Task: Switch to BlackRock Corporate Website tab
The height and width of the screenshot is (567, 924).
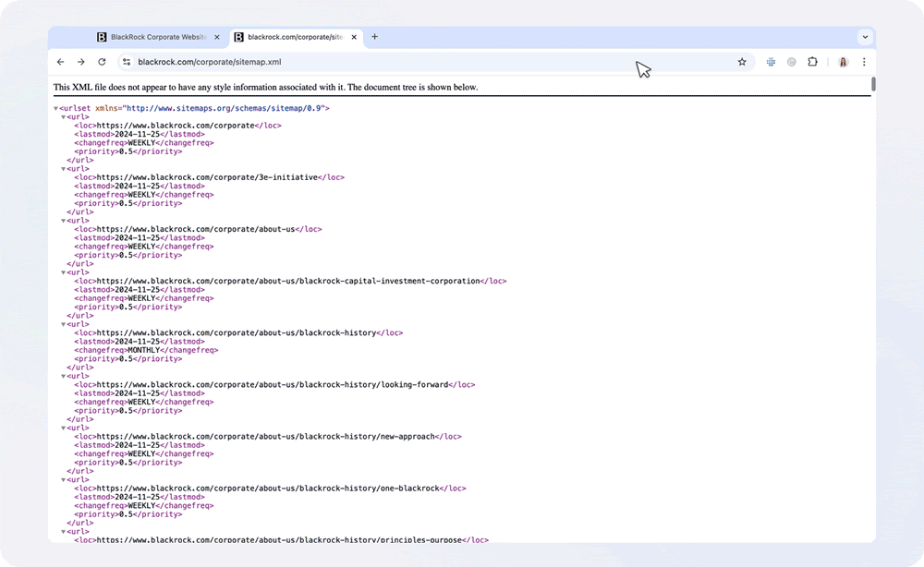Action: point(157,37)
